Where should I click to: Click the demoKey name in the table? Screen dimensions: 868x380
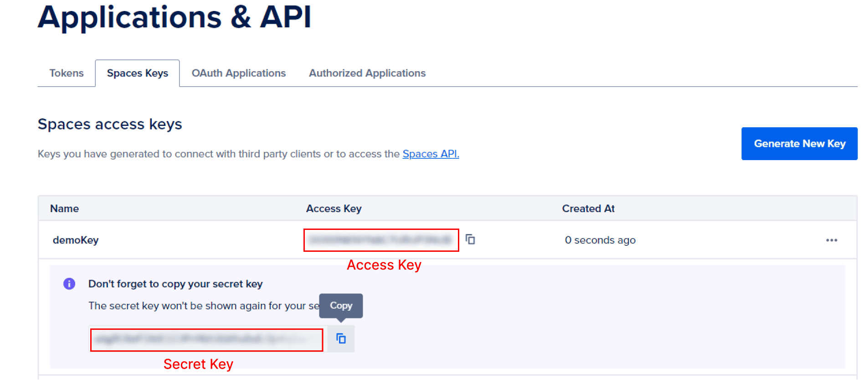pos(76,240)
